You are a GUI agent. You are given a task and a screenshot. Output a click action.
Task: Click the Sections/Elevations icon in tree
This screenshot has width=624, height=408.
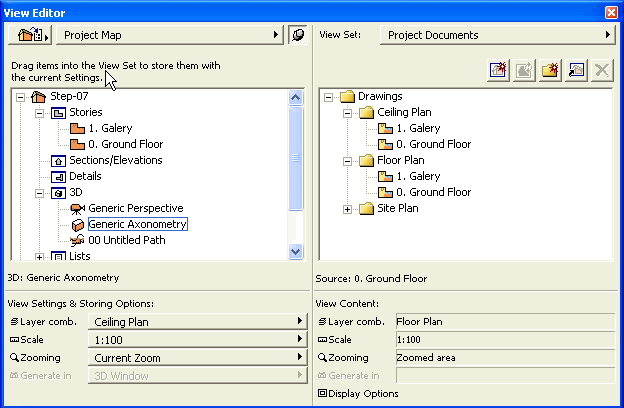(58, 160)
